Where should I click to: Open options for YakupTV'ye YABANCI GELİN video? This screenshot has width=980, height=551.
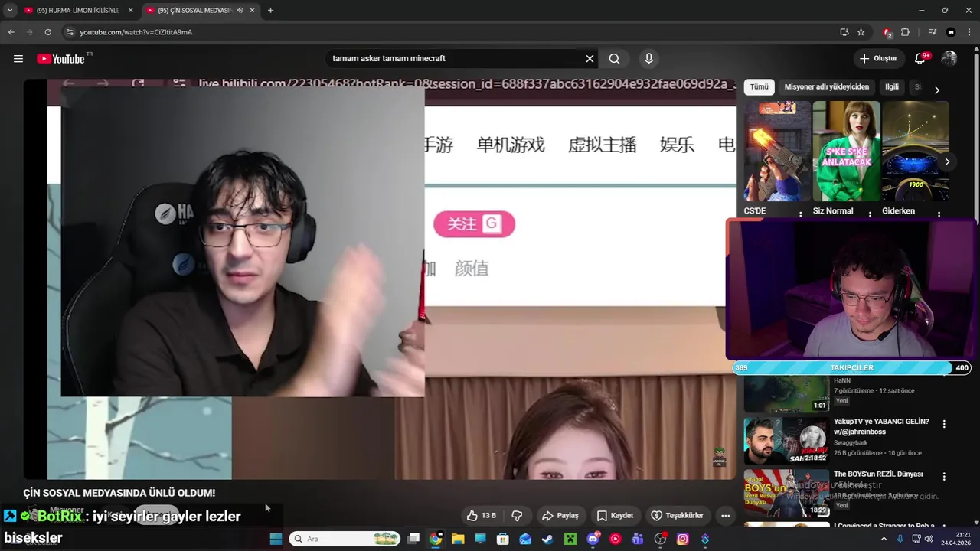pos(944,424)
